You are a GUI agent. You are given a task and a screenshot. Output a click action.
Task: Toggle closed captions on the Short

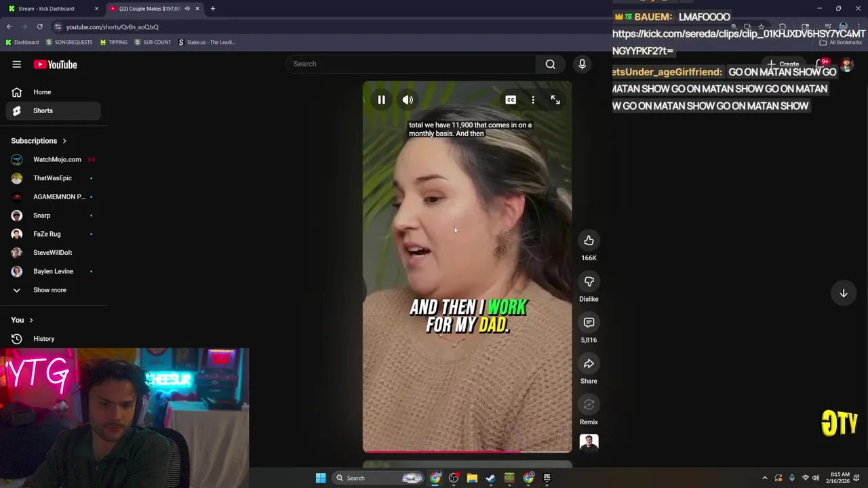(x=511, y=100)
